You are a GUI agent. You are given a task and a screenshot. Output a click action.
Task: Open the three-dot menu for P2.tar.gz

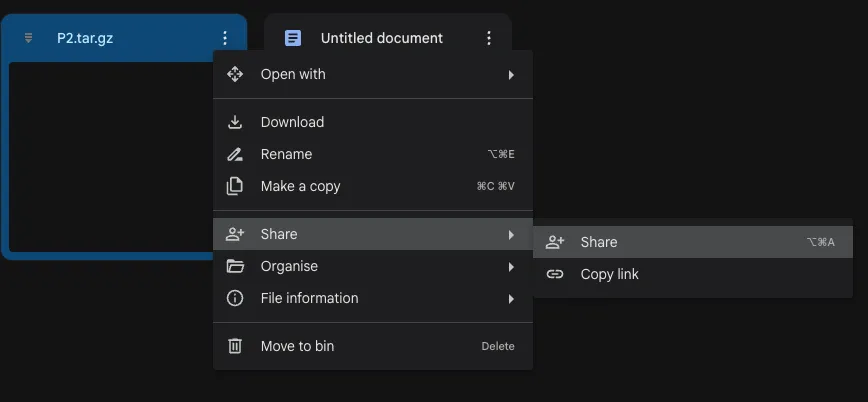225,38
